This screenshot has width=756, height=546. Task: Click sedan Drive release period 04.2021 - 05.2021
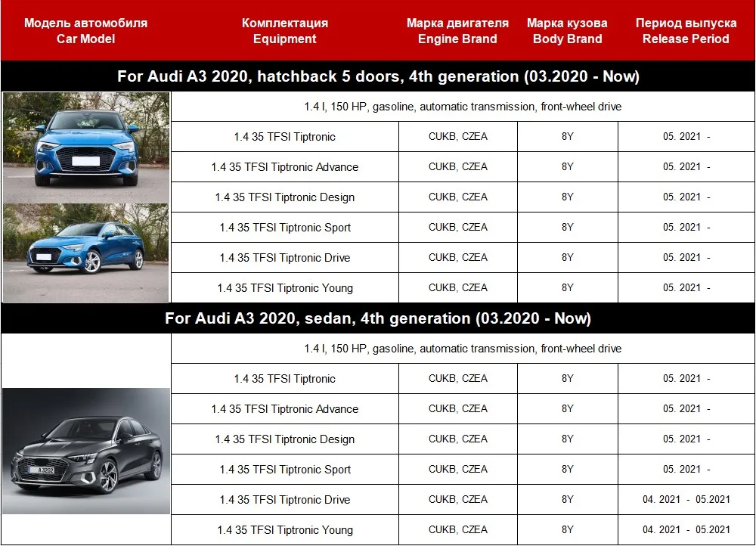[686, 500]
